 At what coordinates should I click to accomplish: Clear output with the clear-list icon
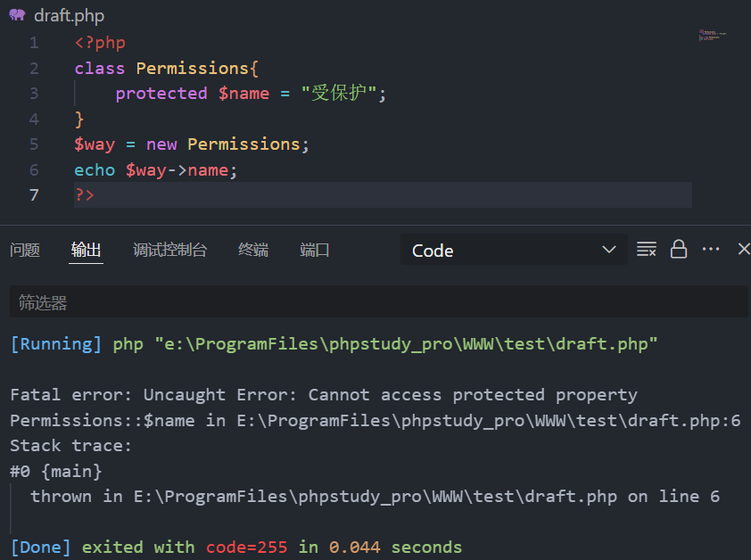646,249
